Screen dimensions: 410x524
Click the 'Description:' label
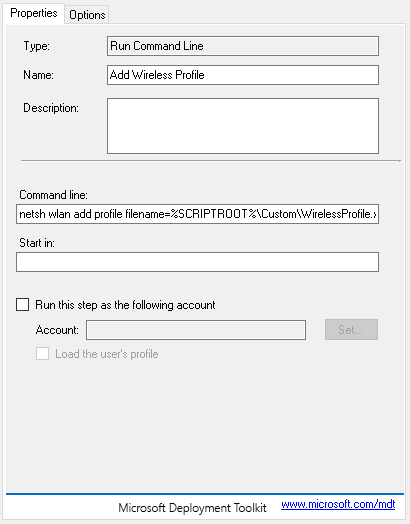click(51, 108)
